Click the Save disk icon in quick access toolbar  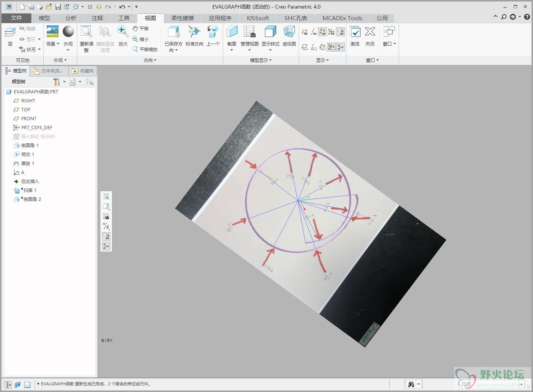(x=58, y=7)
